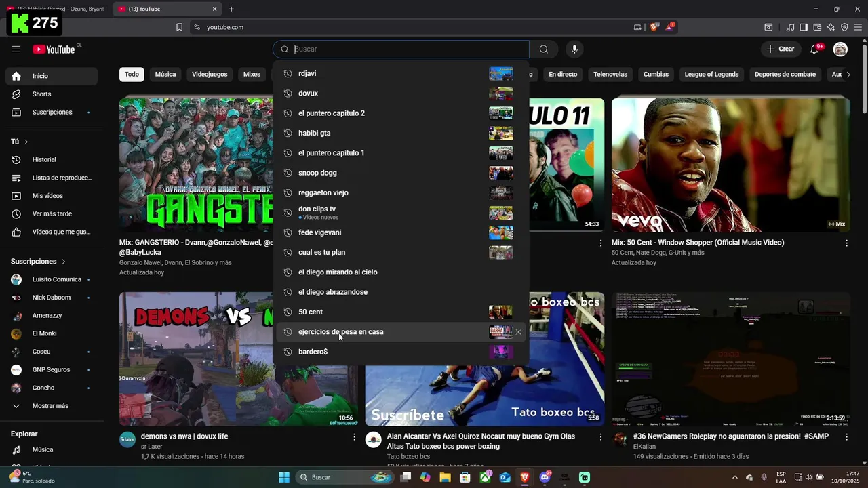
Task: Select the League of Legends chip
Action: click(x=711, y=75)
